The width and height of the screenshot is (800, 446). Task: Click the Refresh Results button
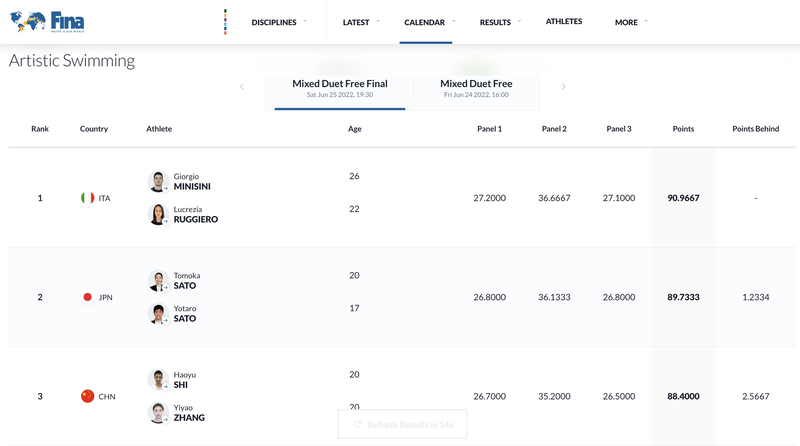coord(402,425)
